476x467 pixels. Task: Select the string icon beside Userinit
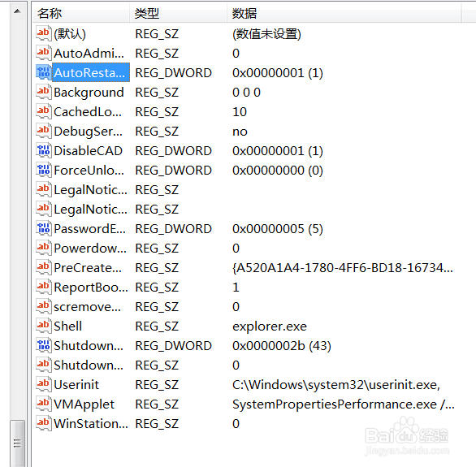pos(43,384)
